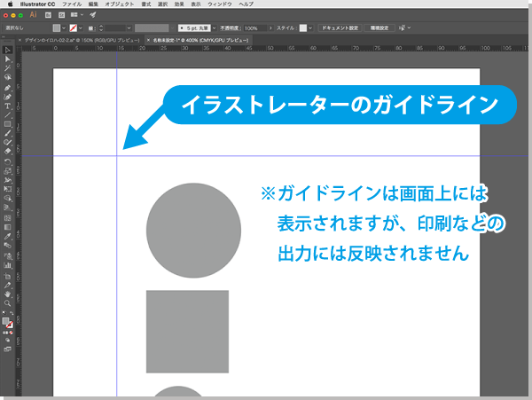
Task: Select the Pen tool
Action: coord(7,88)
